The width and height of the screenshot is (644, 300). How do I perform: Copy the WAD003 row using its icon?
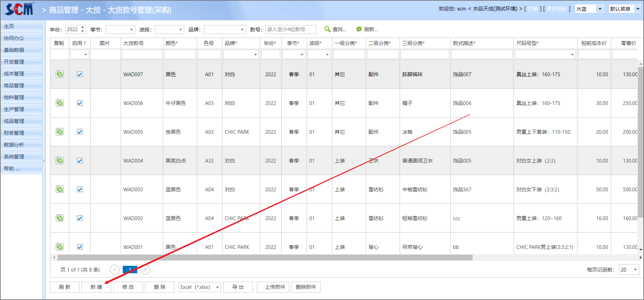59,189
